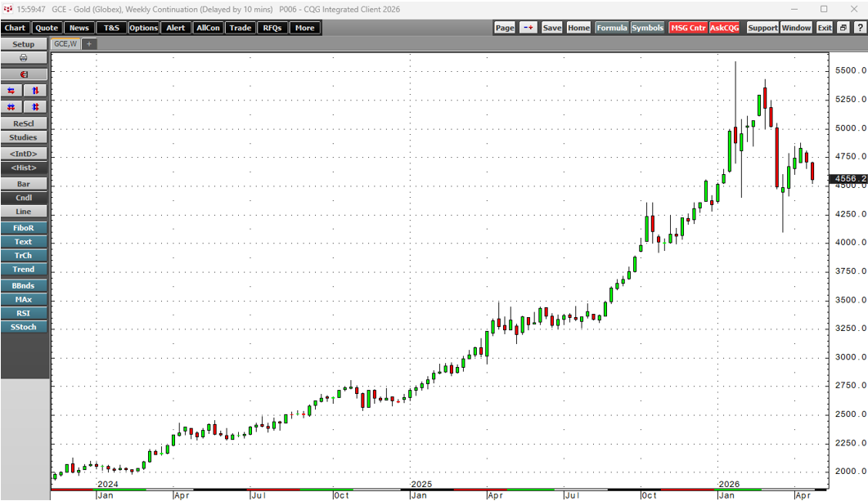
Task: Click the horizontal red-blue arrows icon
Action: tap(11, 91)
